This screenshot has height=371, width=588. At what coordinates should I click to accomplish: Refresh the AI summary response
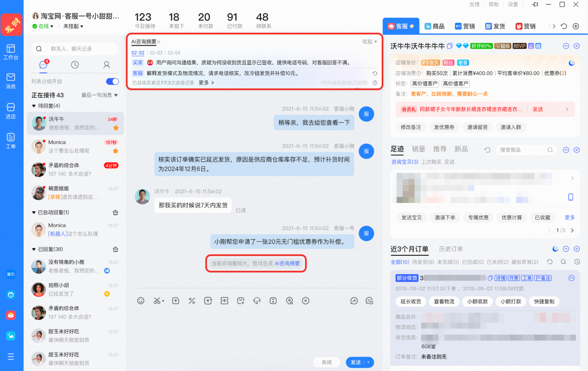point(374,73)
